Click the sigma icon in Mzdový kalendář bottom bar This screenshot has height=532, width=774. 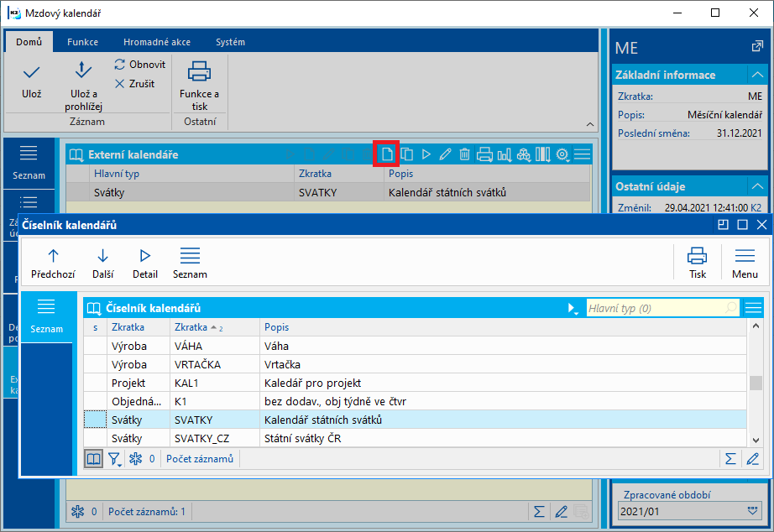pos(539,512)
